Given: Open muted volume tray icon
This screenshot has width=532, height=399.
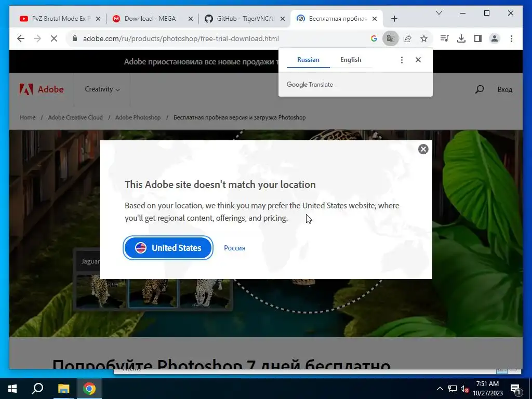Looking at the screenshot, I should tap(464, 389).
